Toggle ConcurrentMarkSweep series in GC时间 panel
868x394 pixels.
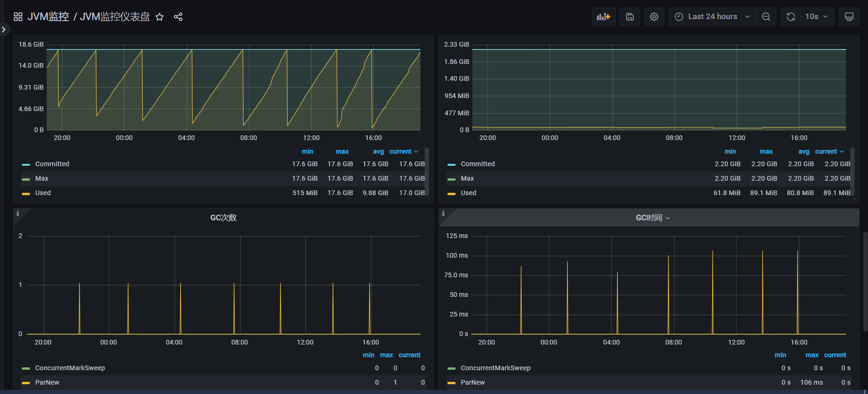(496, 368)
